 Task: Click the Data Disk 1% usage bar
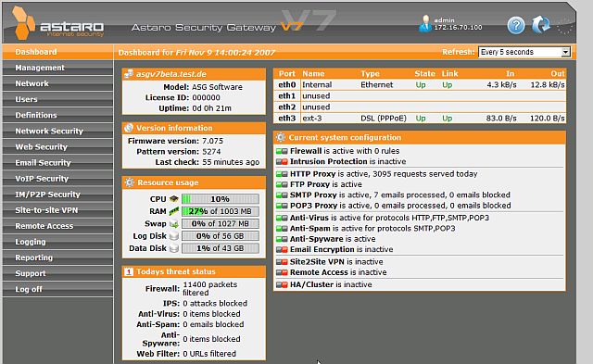[x=221, y=248]
